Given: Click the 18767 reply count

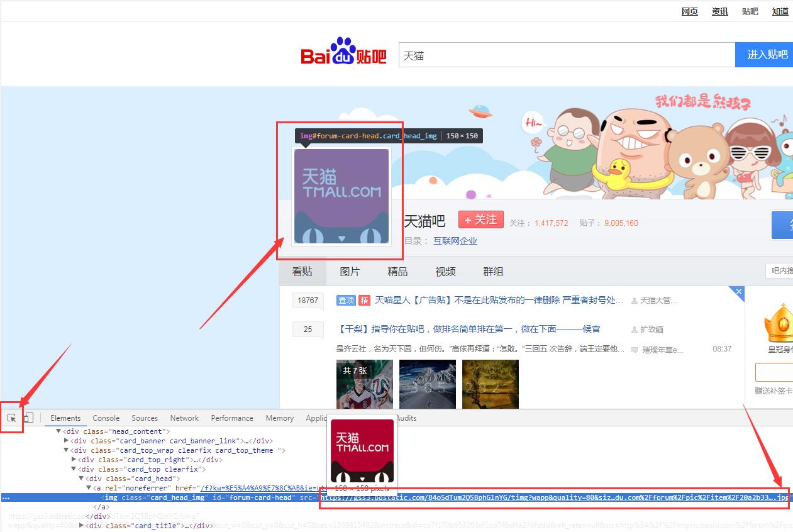Looking at the screenshot, I should point(308,301).
